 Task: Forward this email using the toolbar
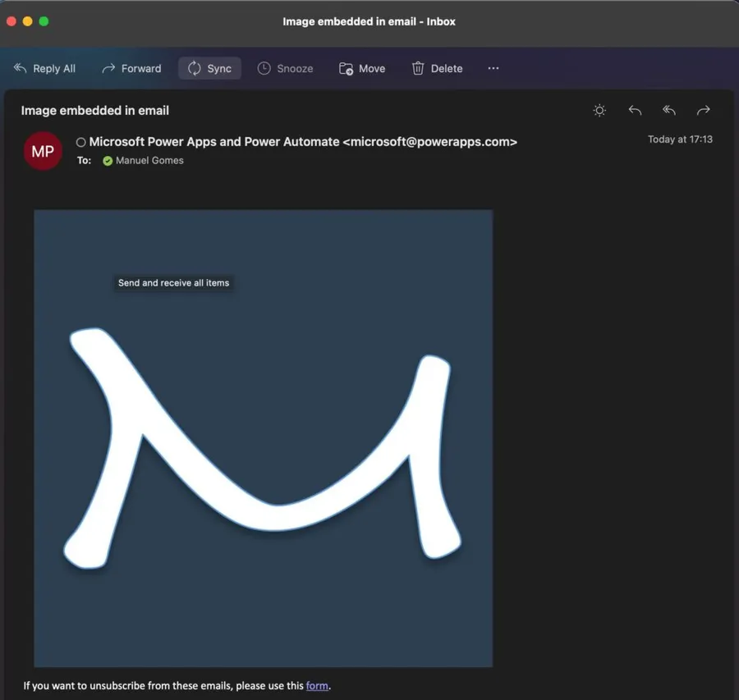pos(131,69)
